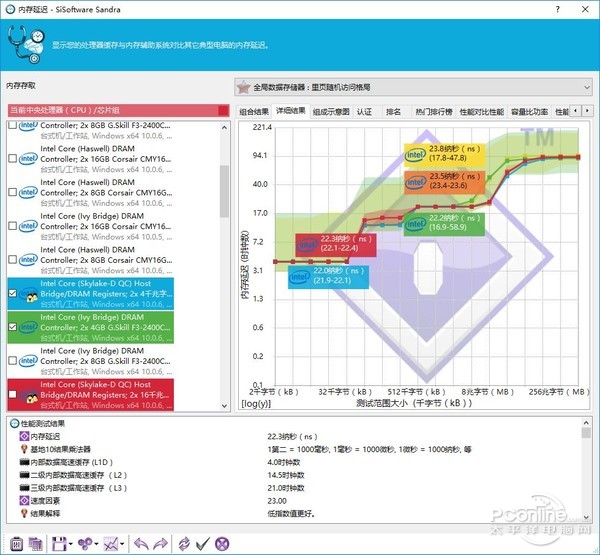The width and height of the screenshot is (600, 555).
Task: Click the results panel scrollbar thumb
Action: click(x=586, y=433)
